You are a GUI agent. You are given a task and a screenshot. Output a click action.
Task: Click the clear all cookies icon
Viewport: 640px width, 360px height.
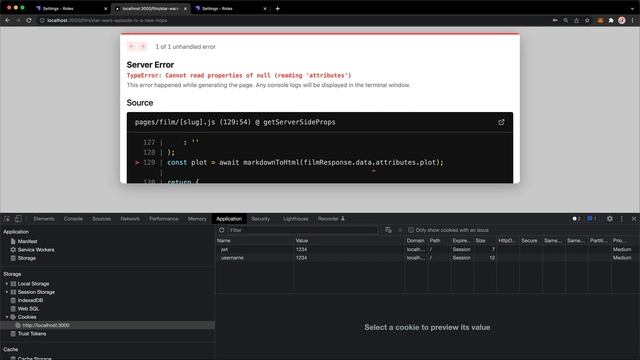[x=388, y=230]
